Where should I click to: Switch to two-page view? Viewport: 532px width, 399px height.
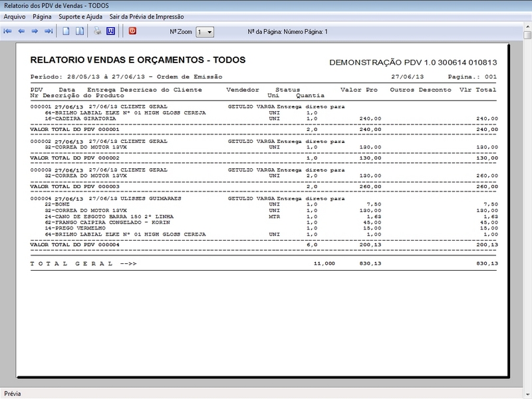click(x=79, y=31)
